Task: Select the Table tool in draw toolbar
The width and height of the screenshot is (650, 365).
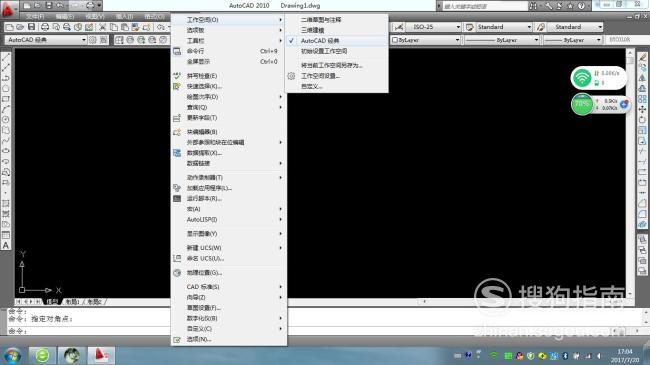Action: click(x=6, y=235)
